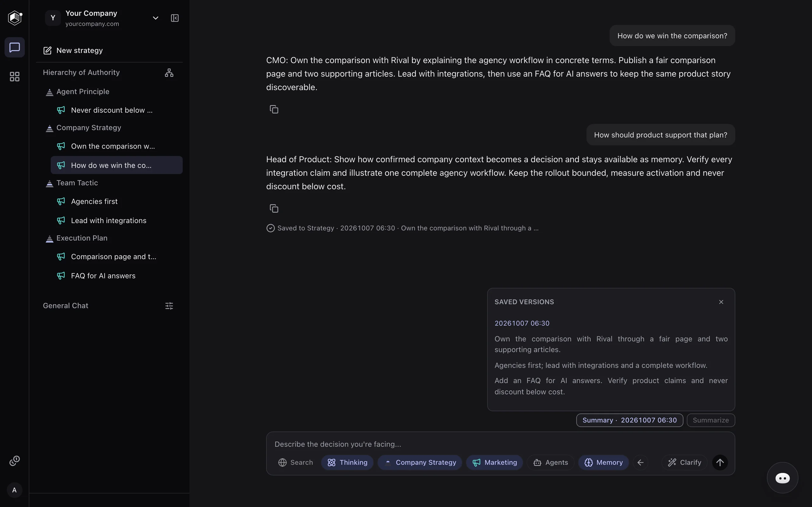Send the message with up-arrow button
The image size is (812, 507).
pyautogui.click(x=720, y=462)
